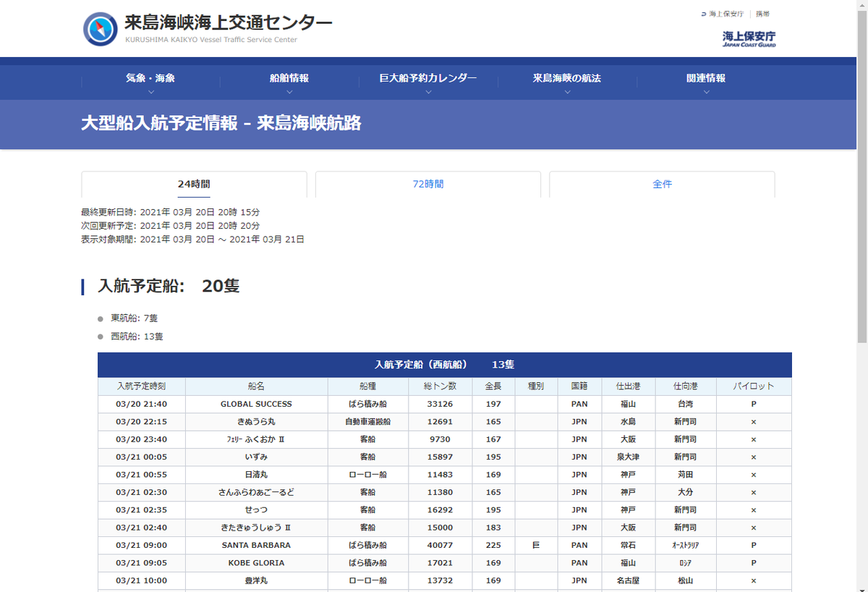Viewport: 868px width, 592px height.
Task: Expand the chevron under 来島海峡の航法
Action: coord(567,92)
